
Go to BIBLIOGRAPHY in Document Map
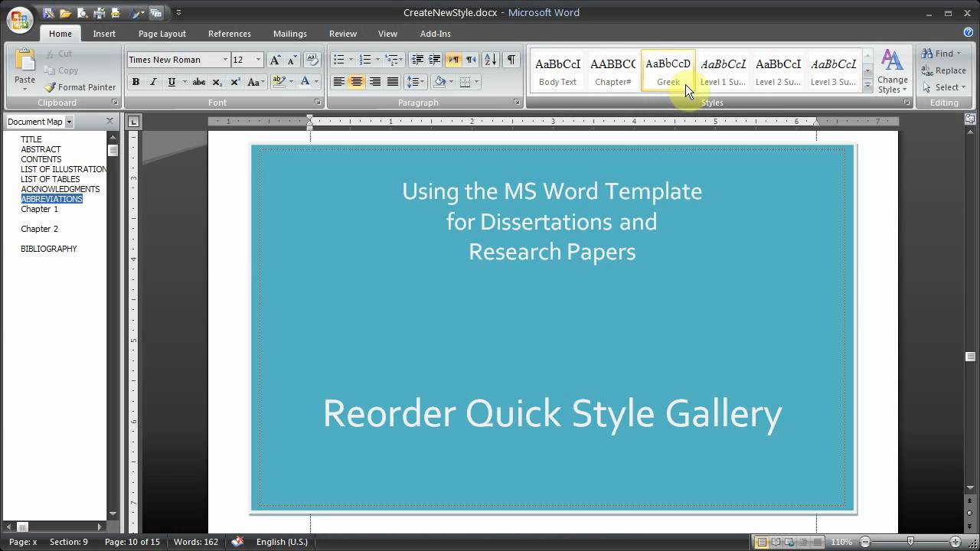[x=49, y=249]
